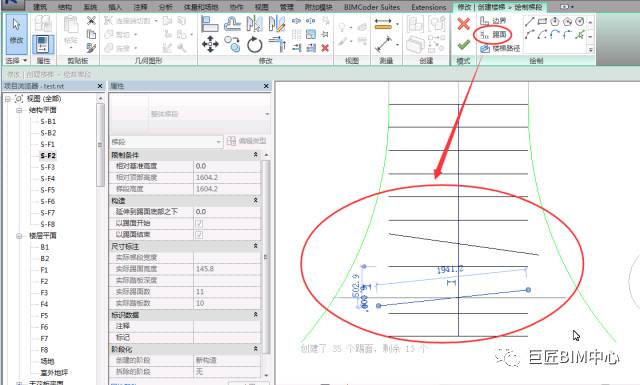This screenshot has width=640, height=385.
Task: Pick the Fillet Arc draw tool
Action: [567, 35]
